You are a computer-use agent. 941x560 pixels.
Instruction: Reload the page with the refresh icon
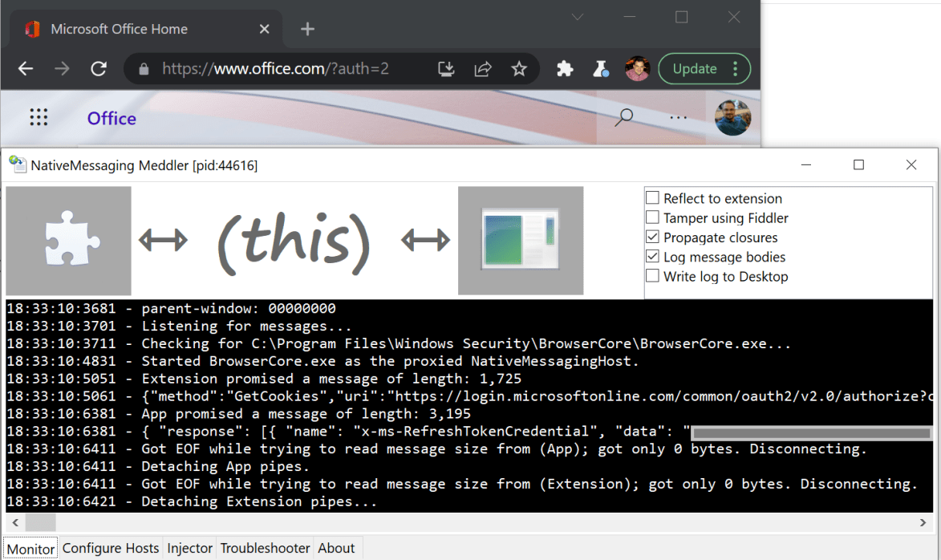(x=99, y=69)
